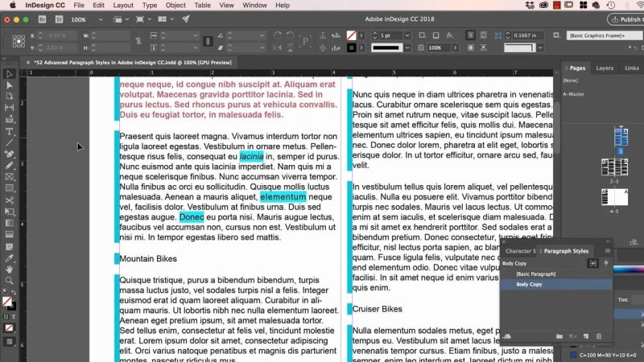Delete selected paragraph style trash icon
The height and width of the screenshot is (362, 644).
599,336
